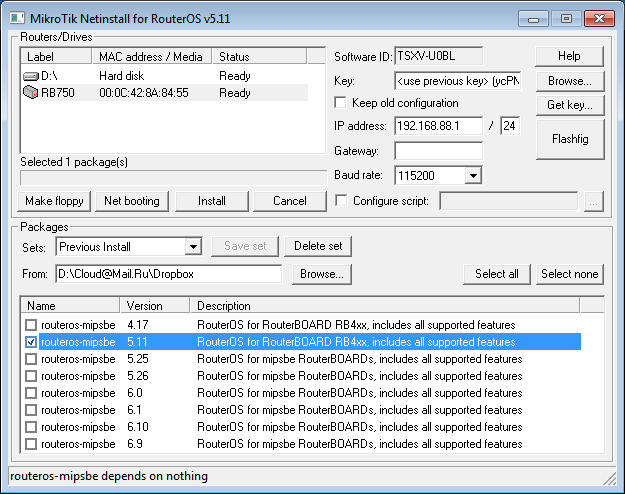Click the Get key button
The height and width of the screenshot is (494, 625).
click(x=570, y=105)
